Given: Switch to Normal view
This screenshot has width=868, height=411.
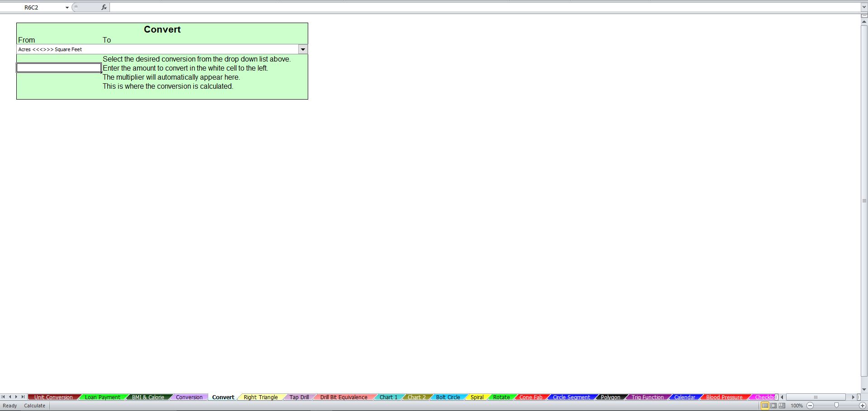Looking at the screenshot, I should tap(765, 406).
